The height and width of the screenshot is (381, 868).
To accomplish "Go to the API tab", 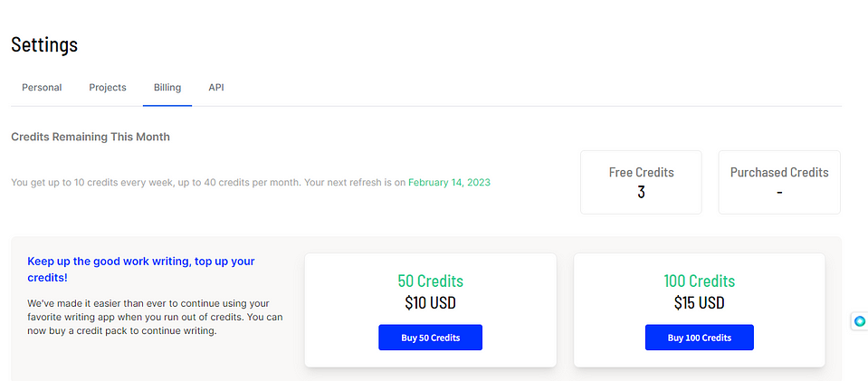I will click(x=216, y=88).
